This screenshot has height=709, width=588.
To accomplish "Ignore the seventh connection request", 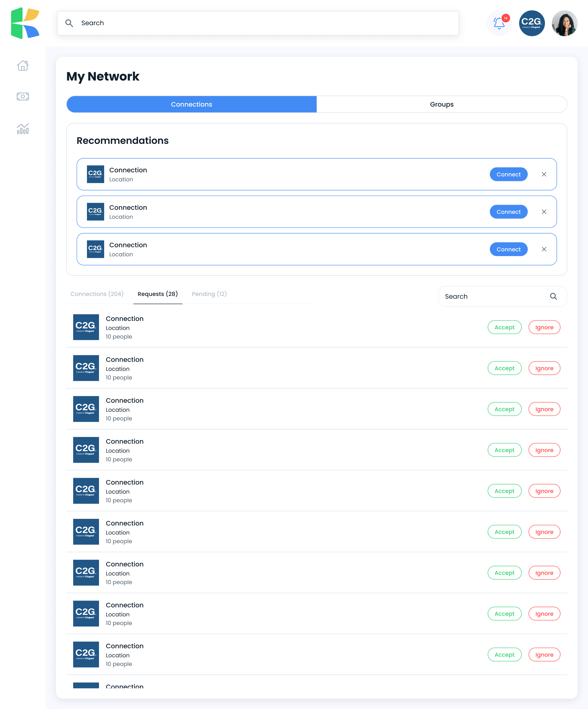I will (x=544, y=573).
